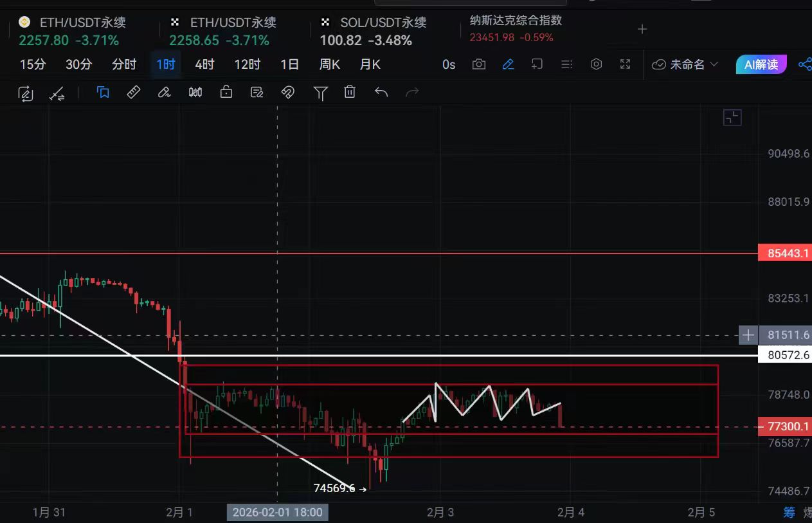Add a new symbol with plus button
This screenshot has height=523, width=812.
pos(642,29)
